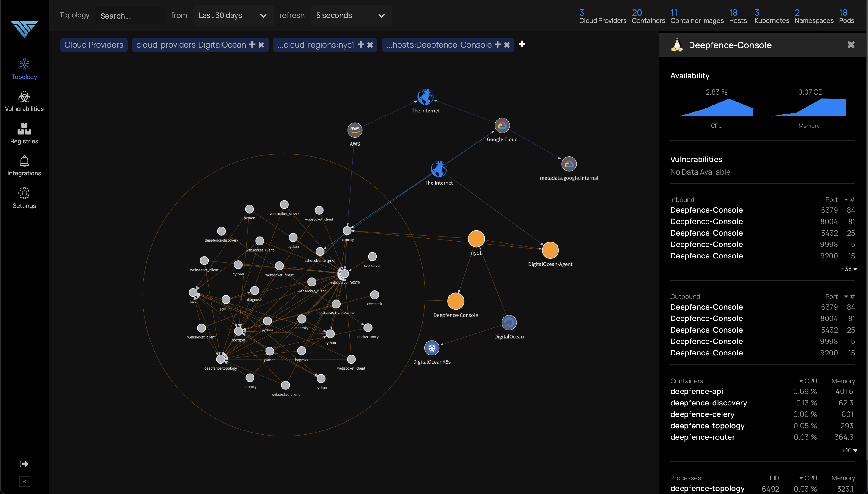
Task: Switch view to Kubernetes count tab
Action: coord(771,16)
